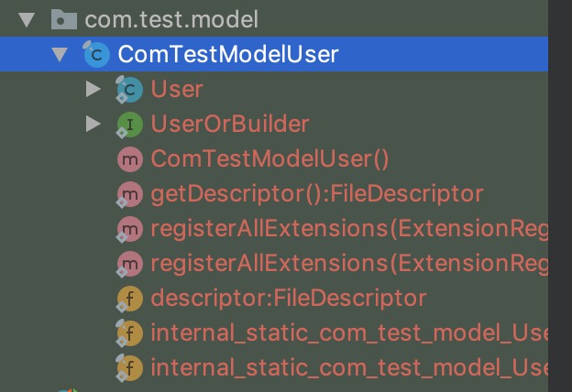
Task: Click the upper registerAllExtensions method icon
Action: click(x=128, y=228)
